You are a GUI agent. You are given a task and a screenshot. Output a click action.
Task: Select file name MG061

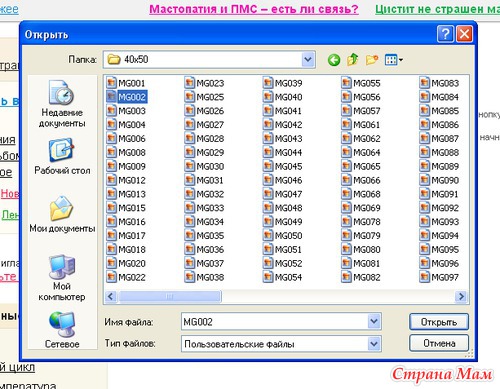367,125
